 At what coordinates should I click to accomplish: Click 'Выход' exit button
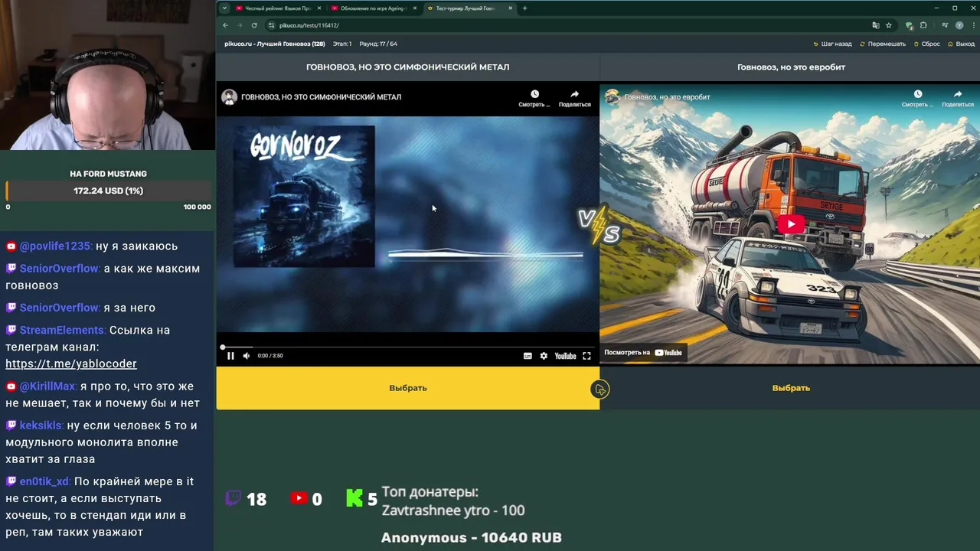[961, 44]
